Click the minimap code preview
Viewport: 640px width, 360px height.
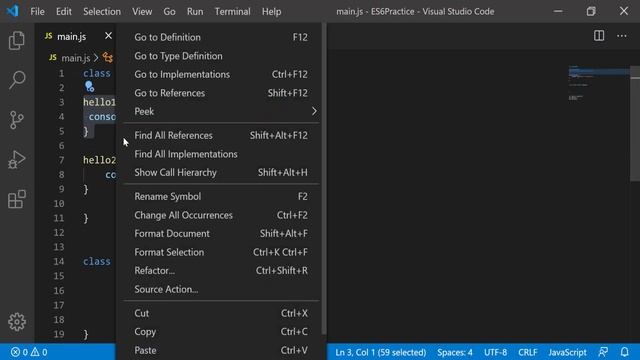(598, 84)
